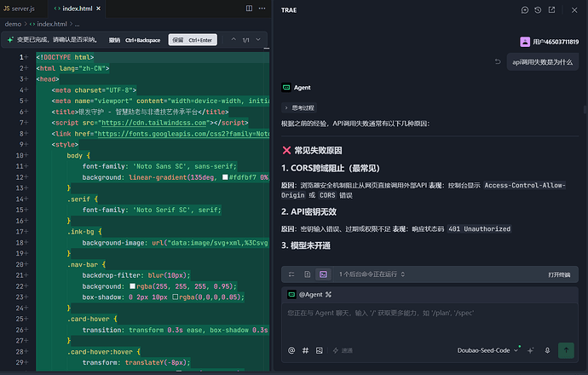588x375 pixels.
Task: Open the fonts.googleapis.com link in code
Action: point(183,134)
